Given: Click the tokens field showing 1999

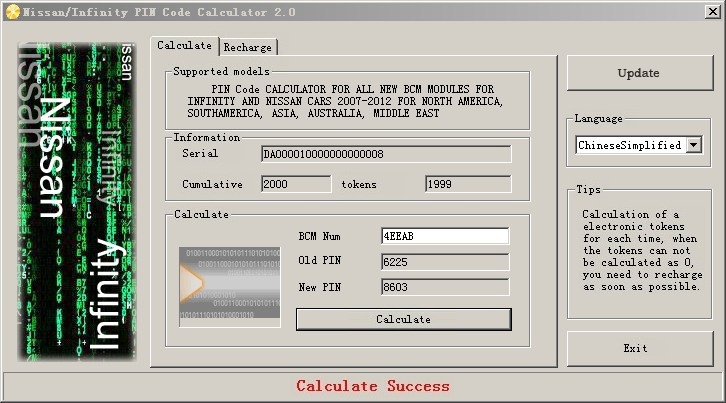Looking at the screenshot, I should tap(468, 184).
